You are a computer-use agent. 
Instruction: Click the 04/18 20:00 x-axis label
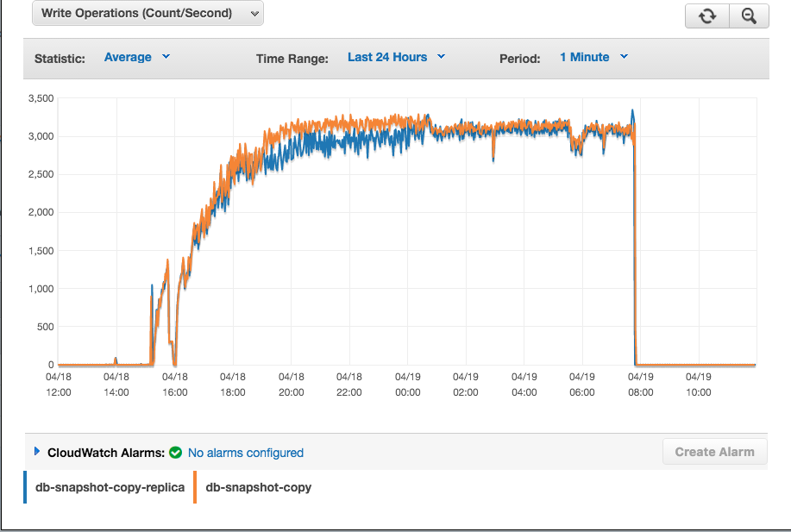click(291, 385)
